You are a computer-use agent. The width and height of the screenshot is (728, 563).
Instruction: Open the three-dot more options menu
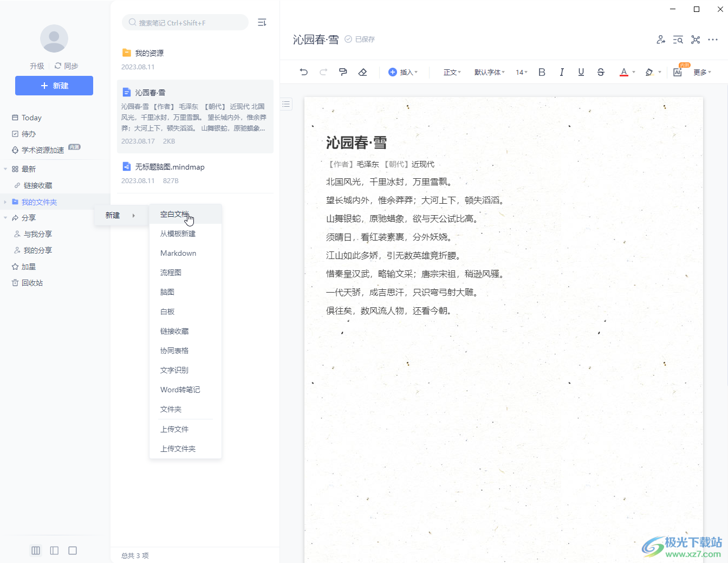point(713,40)
